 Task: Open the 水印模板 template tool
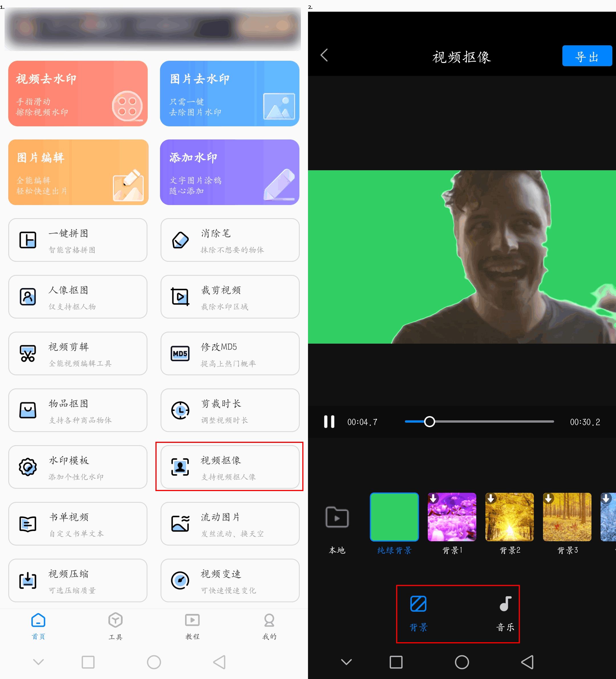78,467
